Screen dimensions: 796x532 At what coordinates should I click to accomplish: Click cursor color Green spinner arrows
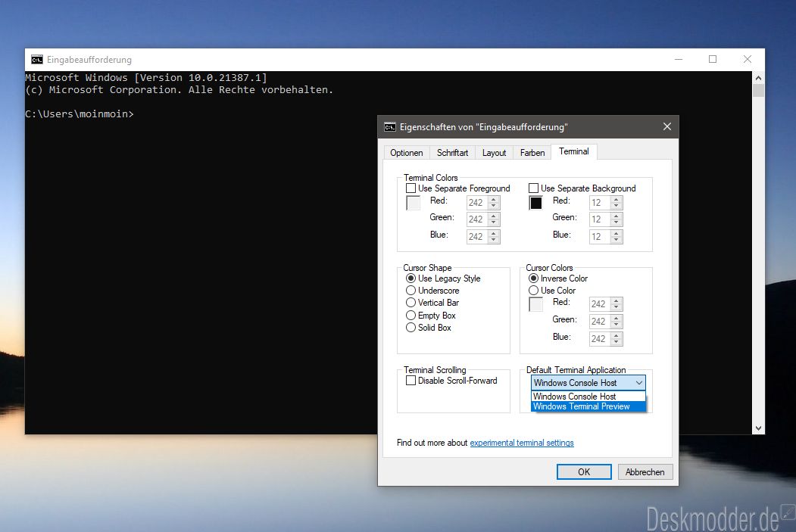(617, 322)
